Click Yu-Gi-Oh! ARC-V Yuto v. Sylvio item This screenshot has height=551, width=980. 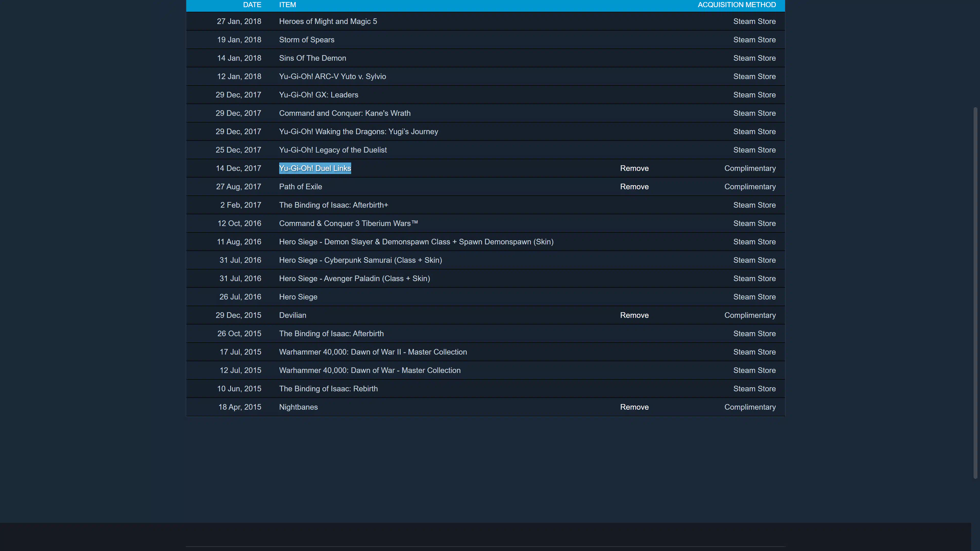pyautogui.click(x=333, y=77)
